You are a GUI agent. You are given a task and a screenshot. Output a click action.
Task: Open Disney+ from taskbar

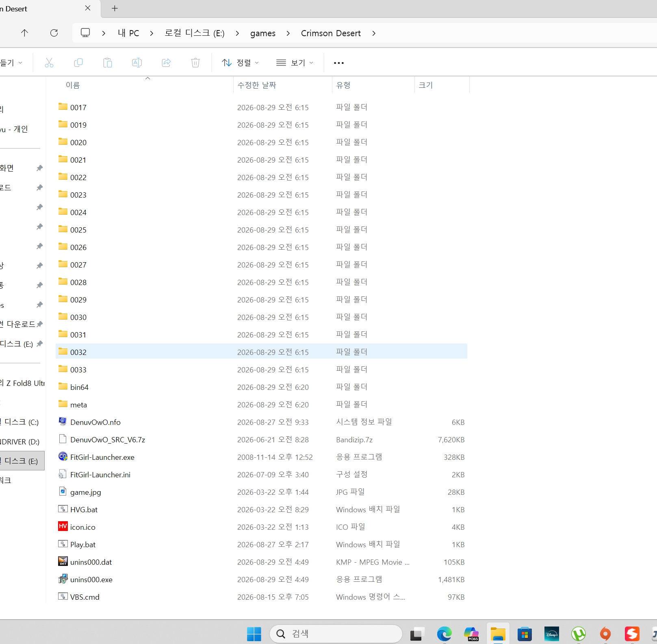coord(552,634)
